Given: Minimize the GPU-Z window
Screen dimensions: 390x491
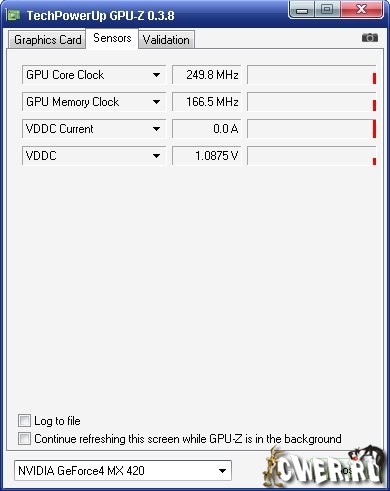Looking at the screenshot, I should pyautogui.click(x=302, y=10).
